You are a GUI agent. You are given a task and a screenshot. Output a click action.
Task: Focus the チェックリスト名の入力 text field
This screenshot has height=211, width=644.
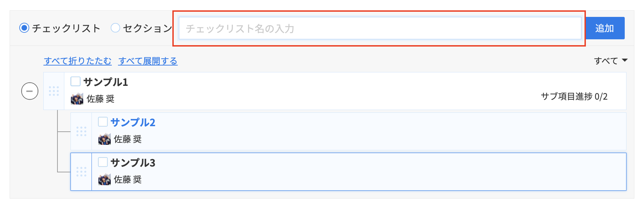coord(380,28)
